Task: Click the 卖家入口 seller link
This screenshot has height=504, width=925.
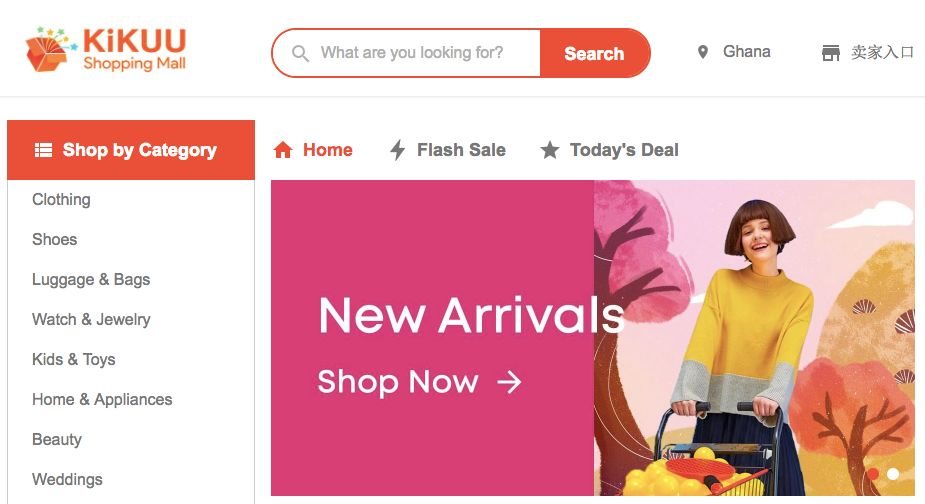Action: (882, 53)
